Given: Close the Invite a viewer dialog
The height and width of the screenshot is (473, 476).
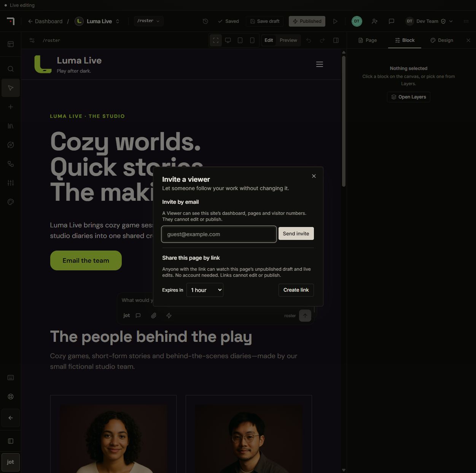Looking at the screenshot, I should (x=314, y=176).
